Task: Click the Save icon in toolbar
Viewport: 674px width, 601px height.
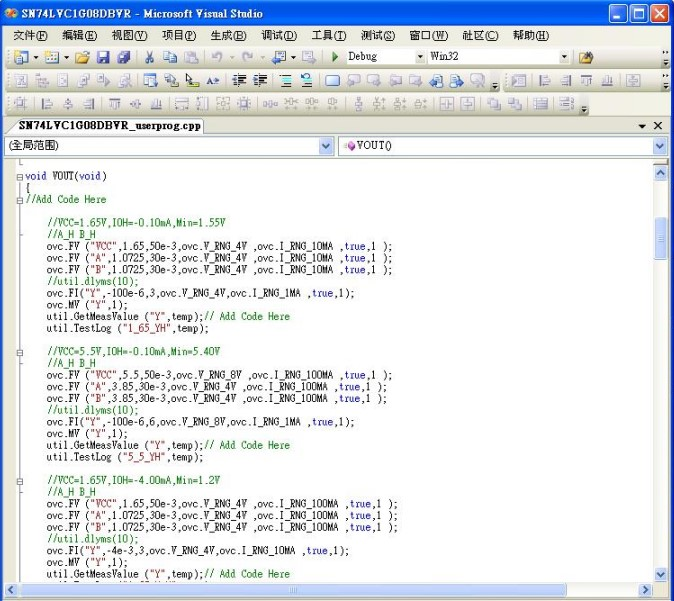Action: coord(101,57)
